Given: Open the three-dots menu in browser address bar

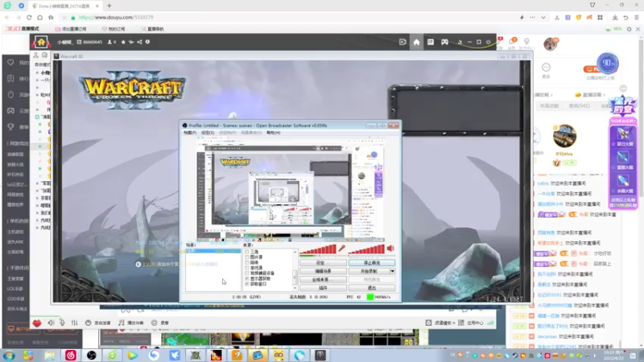Looking at the screenshot, I should 533,18.
